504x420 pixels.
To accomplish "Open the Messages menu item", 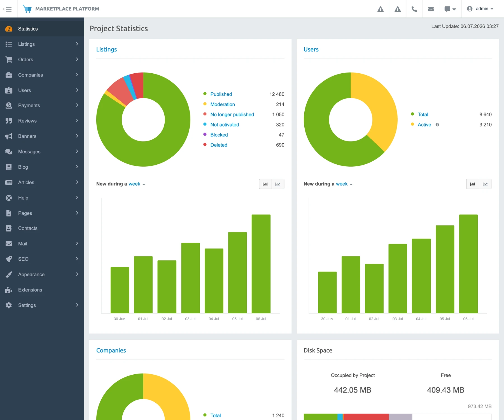I will click(42, 152).
